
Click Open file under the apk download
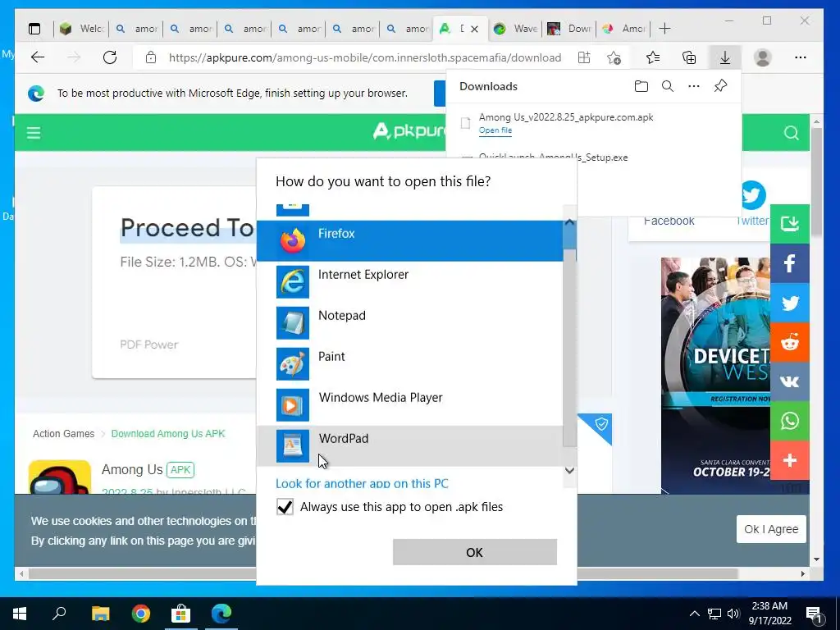click(495, 130)
